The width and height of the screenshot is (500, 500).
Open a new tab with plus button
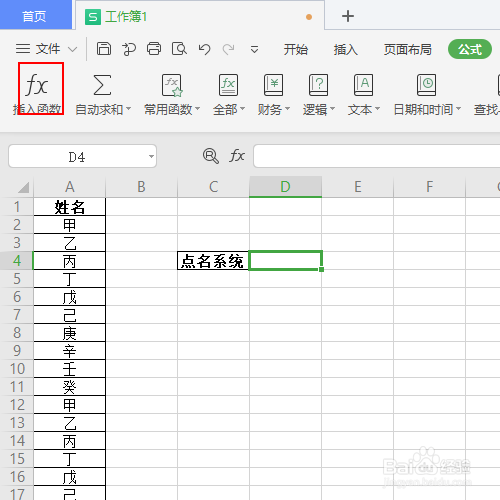348,16
